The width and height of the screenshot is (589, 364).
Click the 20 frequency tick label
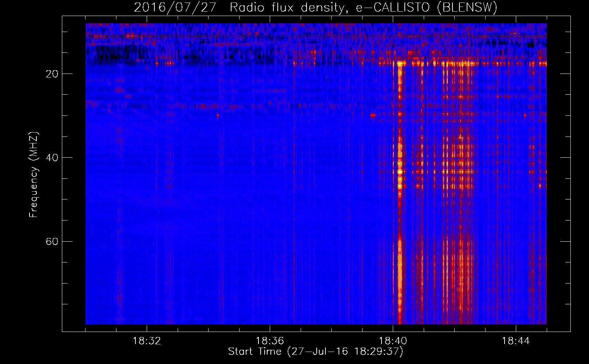[52, 74]
